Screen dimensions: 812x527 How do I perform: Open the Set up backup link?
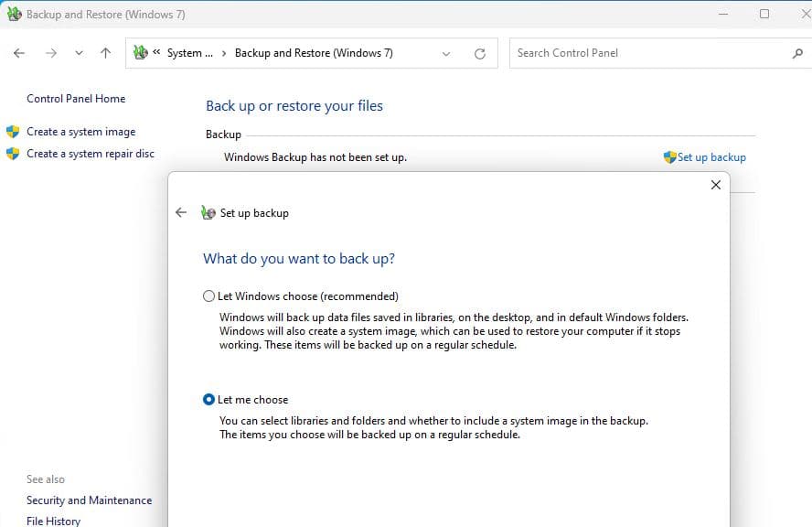[x=710, y=157]
